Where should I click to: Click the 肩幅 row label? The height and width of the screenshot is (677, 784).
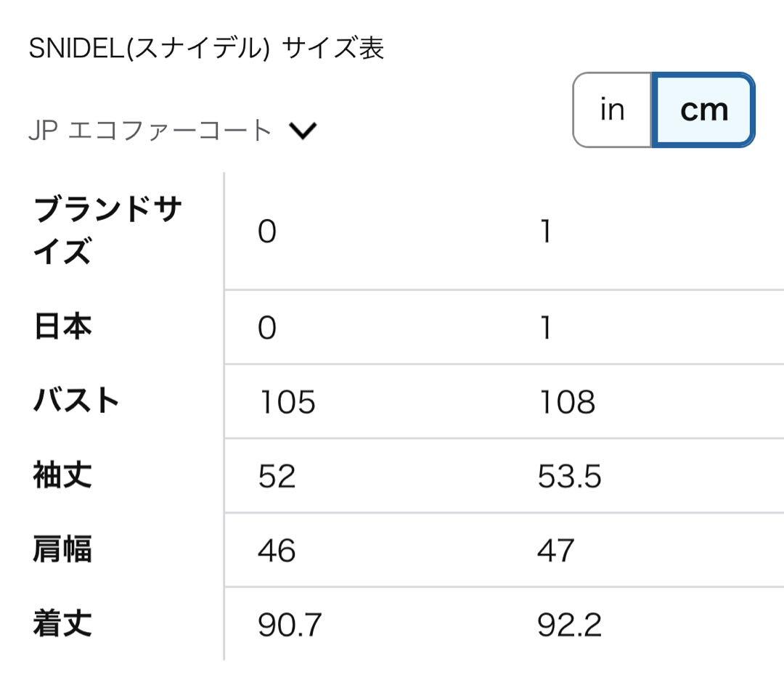tap(63, 550)
